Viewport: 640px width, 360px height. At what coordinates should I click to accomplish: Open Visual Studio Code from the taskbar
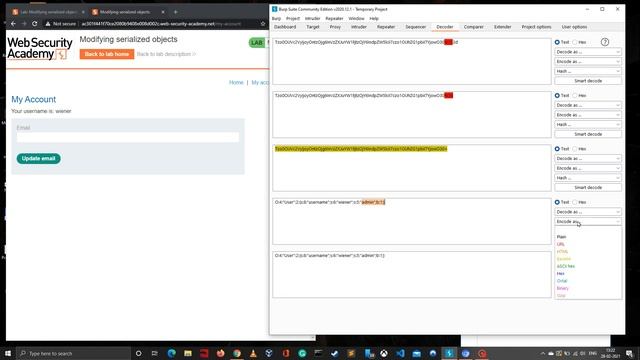tap(400, 353)
